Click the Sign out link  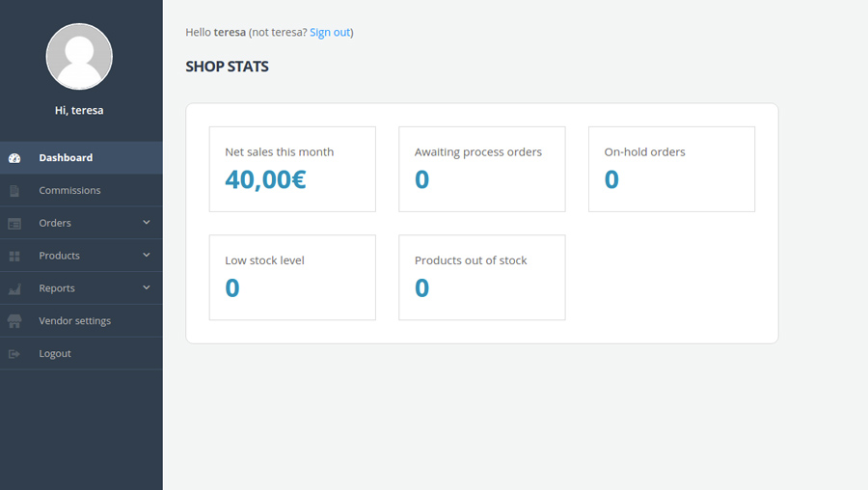[330, 33]
